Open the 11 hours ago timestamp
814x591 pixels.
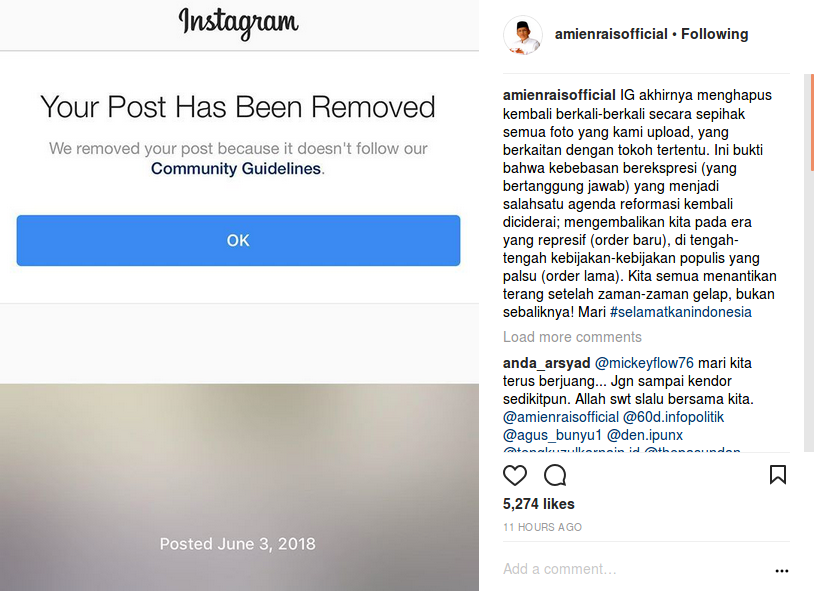(542, 527)
